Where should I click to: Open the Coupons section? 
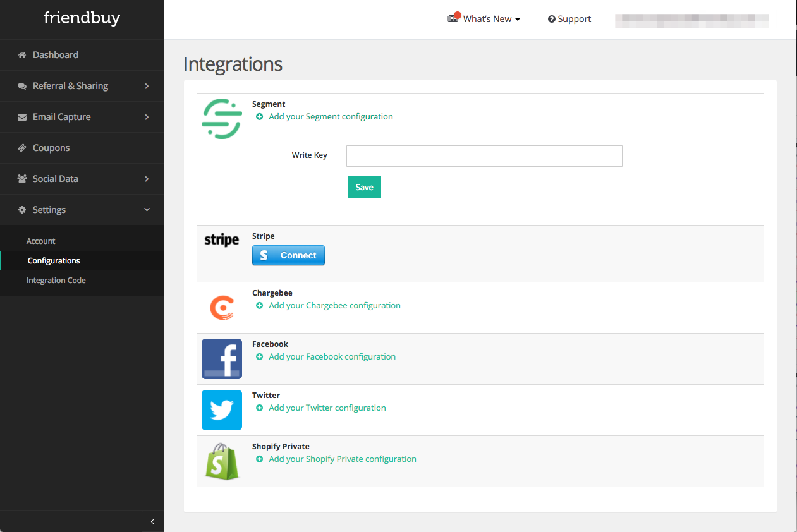51,148
